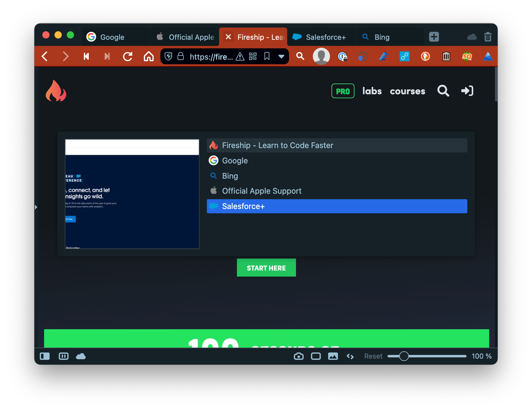This screenshot has height=410, width=532.
Task: Click the blue speech bubble extension
Action: (363, 56)
